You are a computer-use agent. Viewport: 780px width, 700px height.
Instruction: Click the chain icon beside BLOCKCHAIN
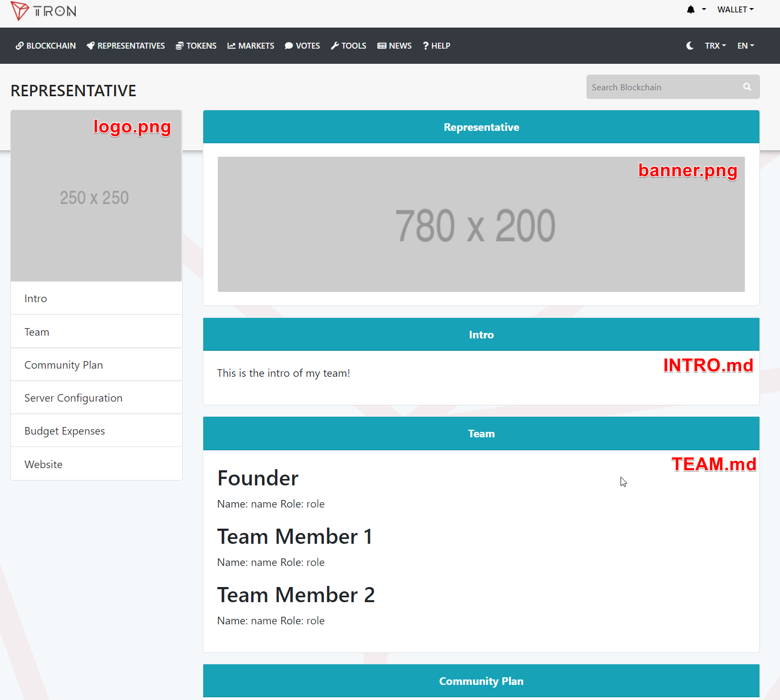[x=19, y=46]
